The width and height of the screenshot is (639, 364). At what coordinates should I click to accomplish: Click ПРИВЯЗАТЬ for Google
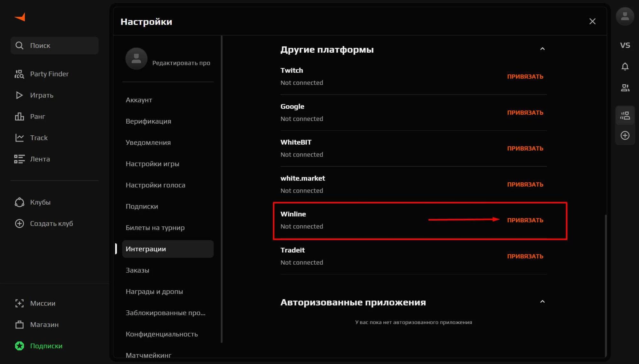[525, 113]
